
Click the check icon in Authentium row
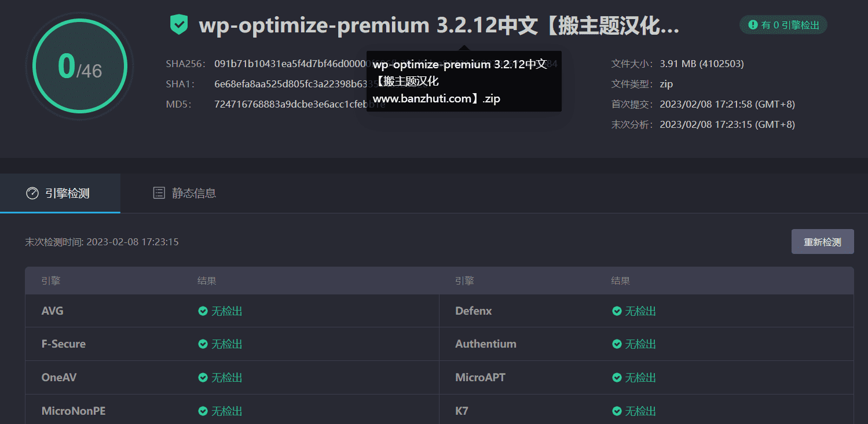[617, 344]
